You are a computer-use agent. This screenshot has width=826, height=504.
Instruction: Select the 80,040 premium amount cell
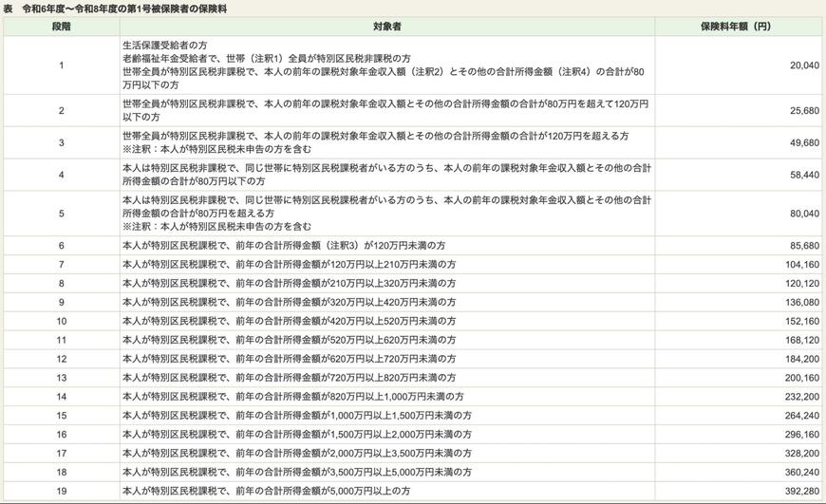803,214
